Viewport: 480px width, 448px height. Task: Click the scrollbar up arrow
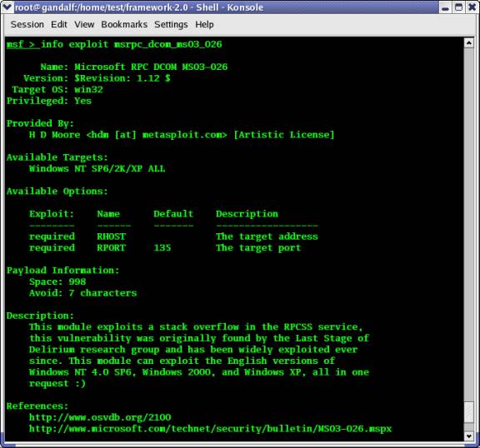pyautogui.click(x=468, y=42)
